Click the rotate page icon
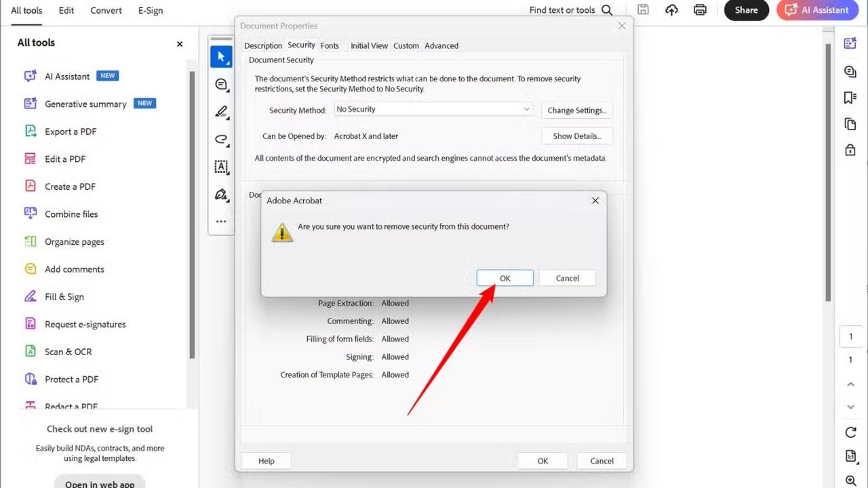 pyautogui.click(x=850, y=432)
